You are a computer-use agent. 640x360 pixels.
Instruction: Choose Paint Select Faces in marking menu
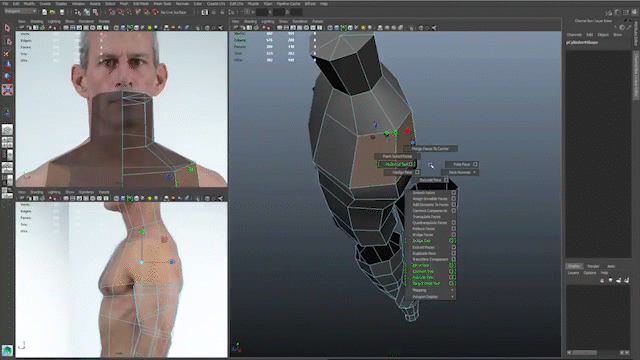click(x=398, y=156)
